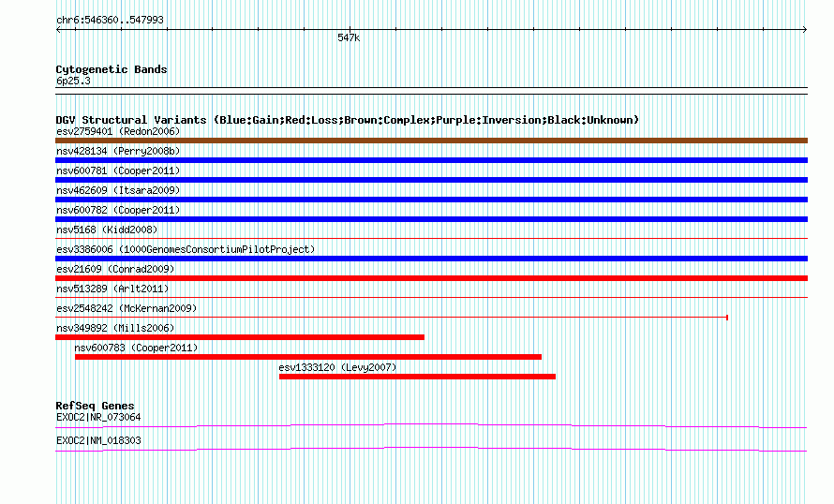The height and width of the screenshot is (504, 834).
Task: Click the blue bar under esv3386006
Action: click(431, 259)
